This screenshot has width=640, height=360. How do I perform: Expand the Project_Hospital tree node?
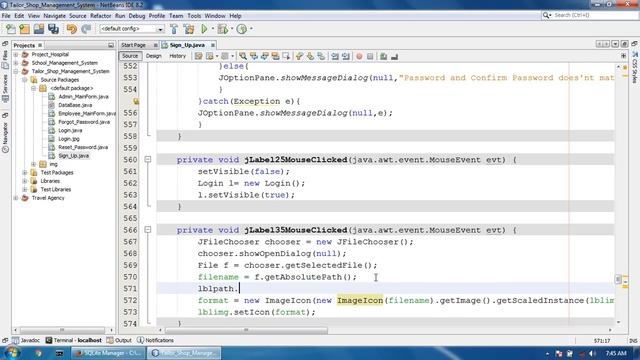click(16, 54)
